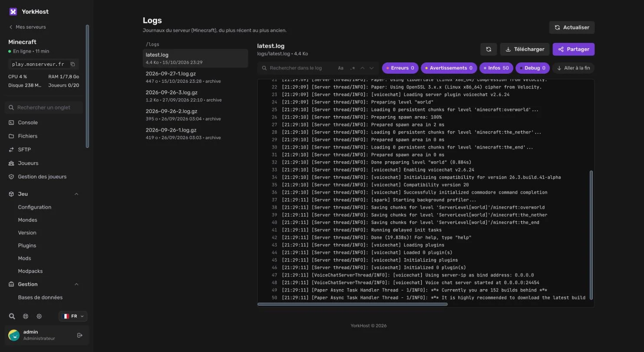644x352 pixels.
Task: Open the Plugins page
Action: (27, 246)
